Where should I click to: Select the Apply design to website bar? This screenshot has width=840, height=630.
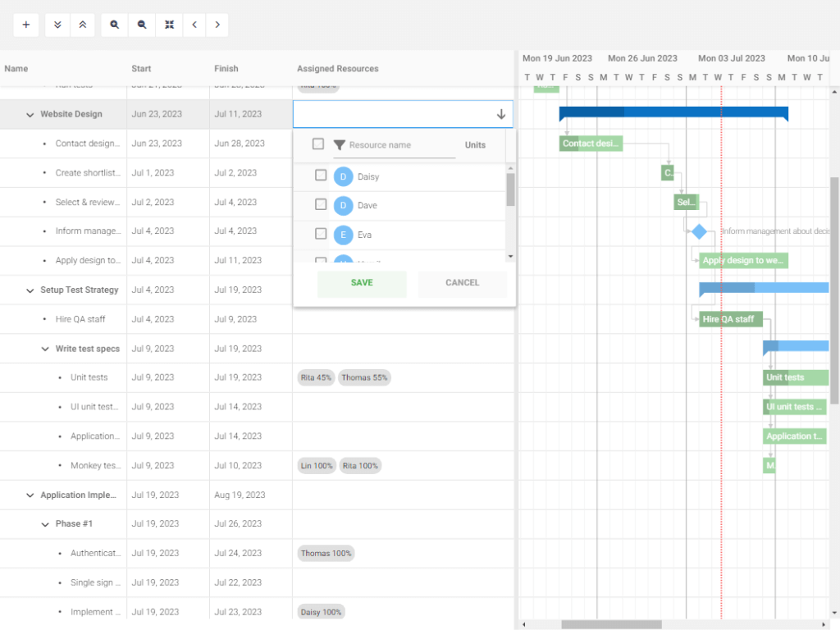(743, 260)
